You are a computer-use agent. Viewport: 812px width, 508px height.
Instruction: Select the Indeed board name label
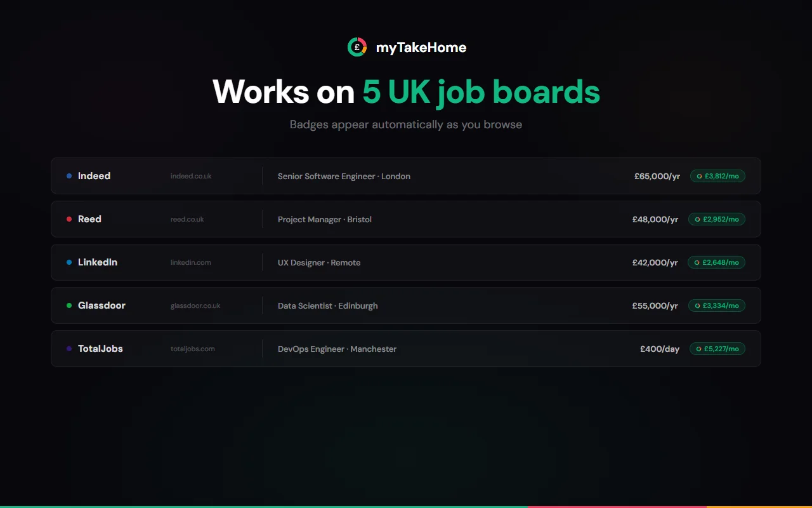94,176
